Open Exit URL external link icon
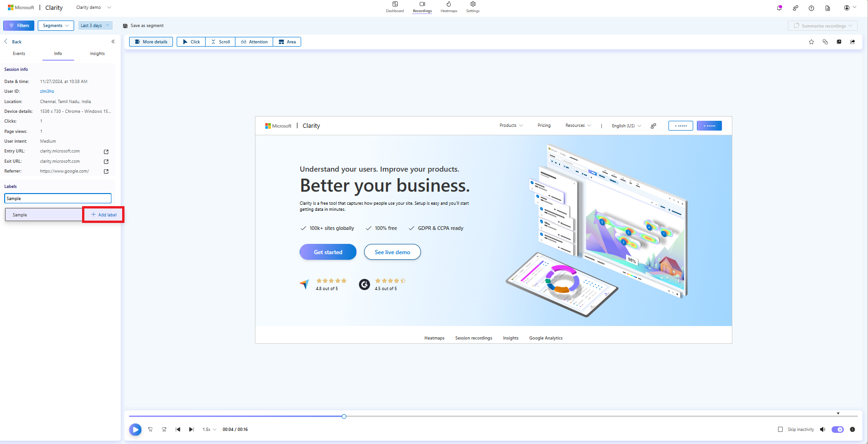The image size is (868, 444). pyautogui.click(x=106, y=161)
